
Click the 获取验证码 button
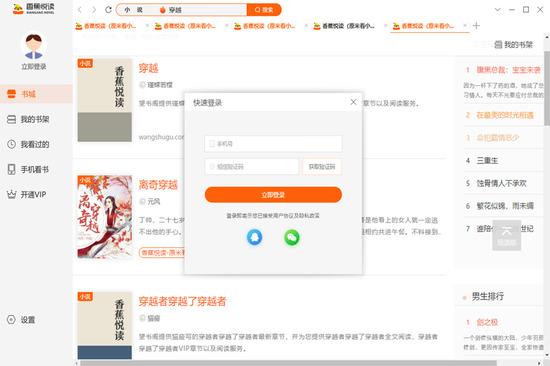coord(322,166)
